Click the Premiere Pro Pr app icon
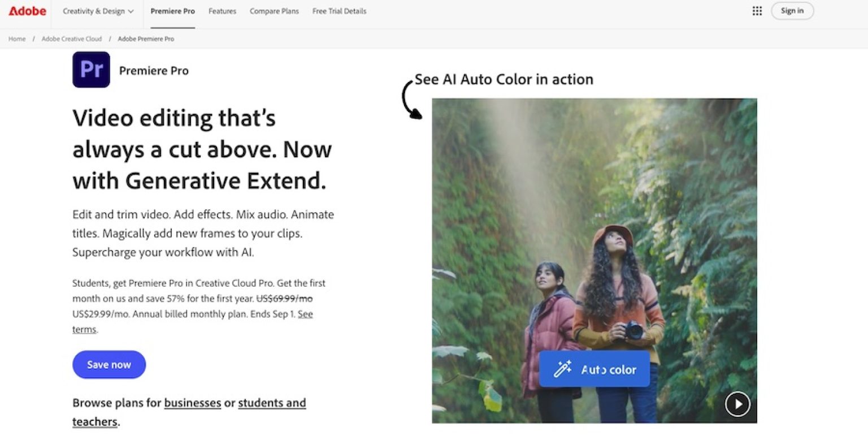Image resolution: width=868 pixels, height=444 pixels. click(x=91, y=70)
